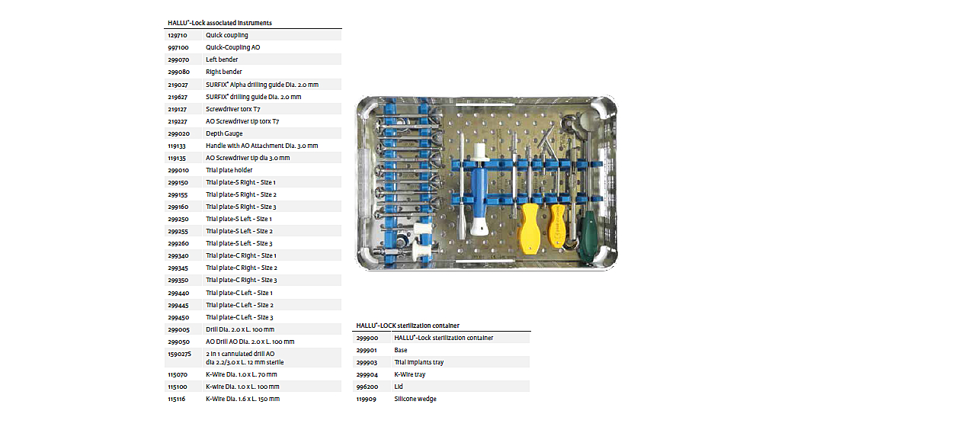Click the HALLU-LOCK sterilization container heading
Image resolution: width=980 pixels, height=430 pixels.
click(x=408, y=326)
